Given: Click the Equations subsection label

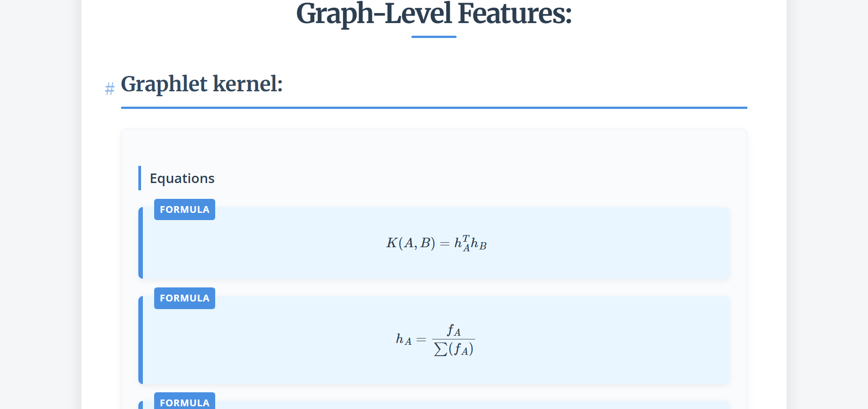Looking at the screenshot, I should (x=182, y=179).
